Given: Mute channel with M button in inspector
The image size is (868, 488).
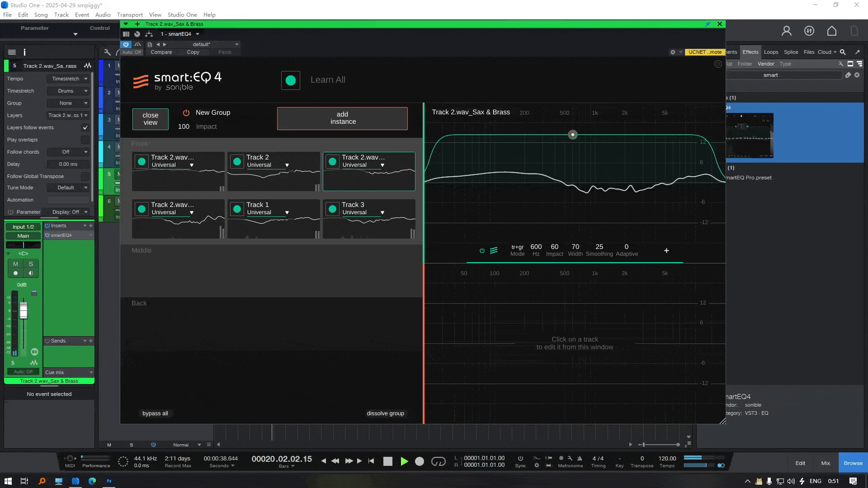Looking at the screenshot, I should pyautogui.click(x=16, y=264).
